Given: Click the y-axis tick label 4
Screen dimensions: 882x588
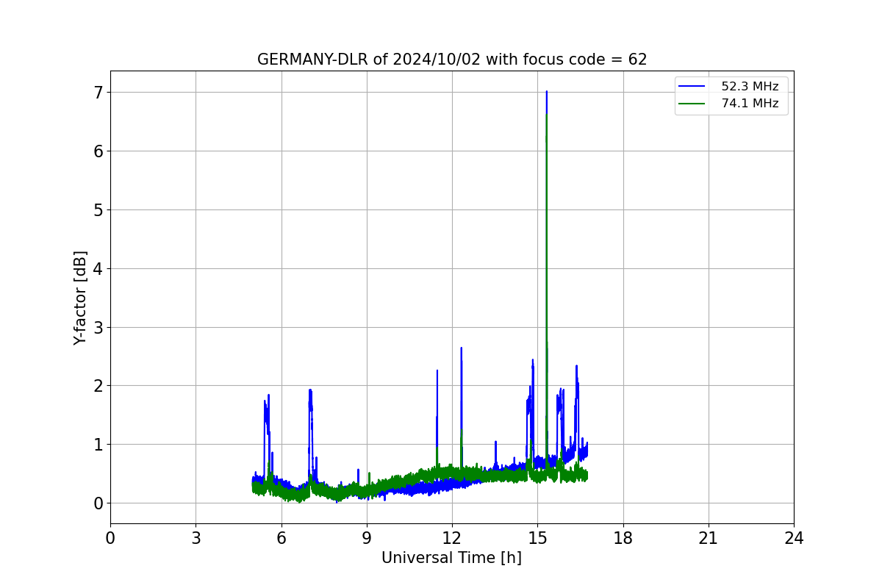Looking at the screenshot, I should 98,268.
